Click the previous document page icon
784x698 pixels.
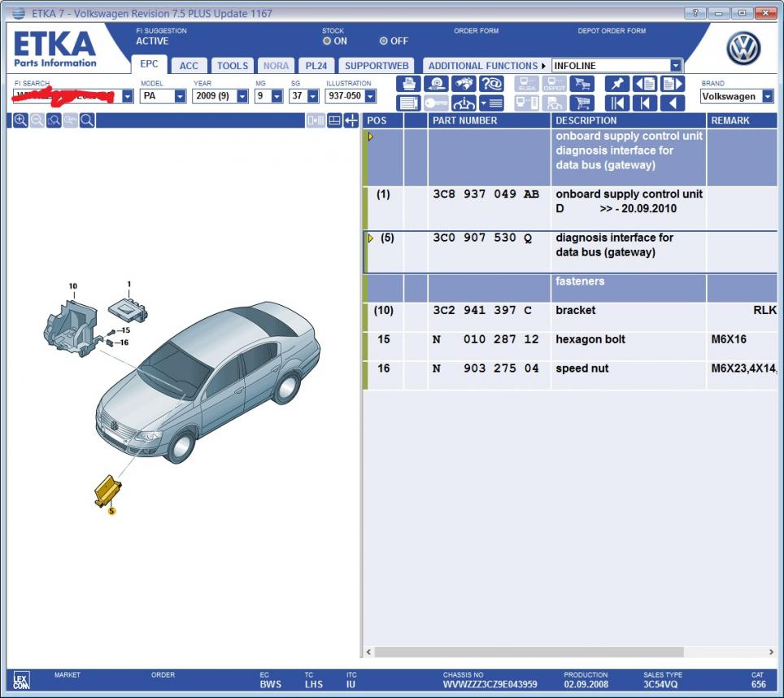coord(644,84)
